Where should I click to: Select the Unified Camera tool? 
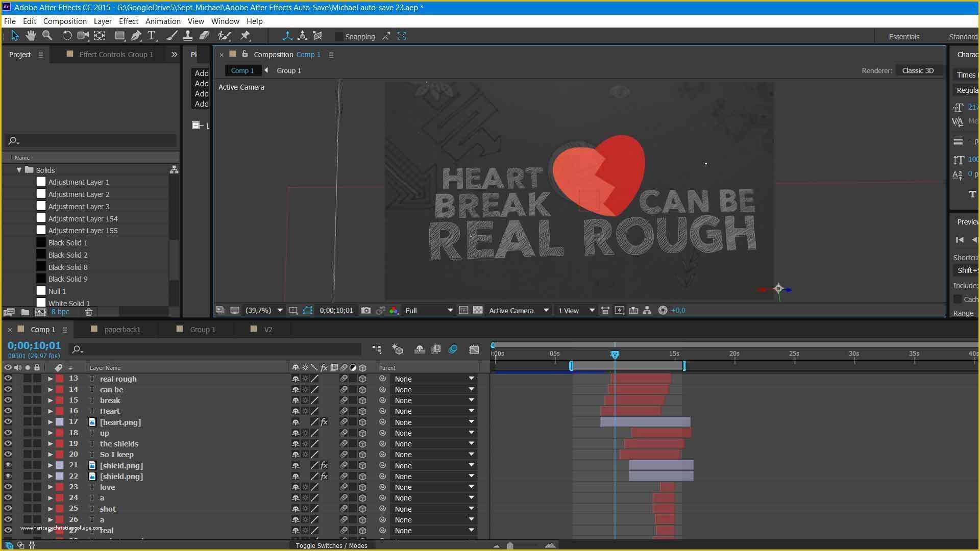click(83, 36)
